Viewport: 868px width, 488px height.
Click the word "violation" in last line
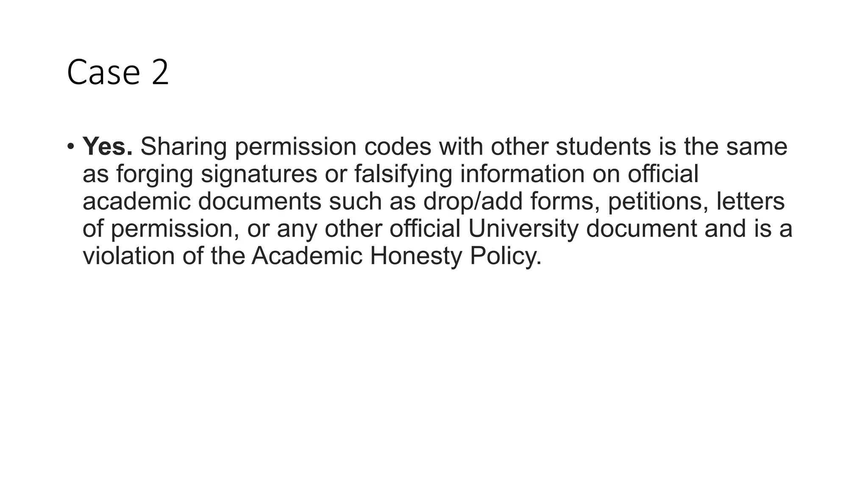[129, 257]
